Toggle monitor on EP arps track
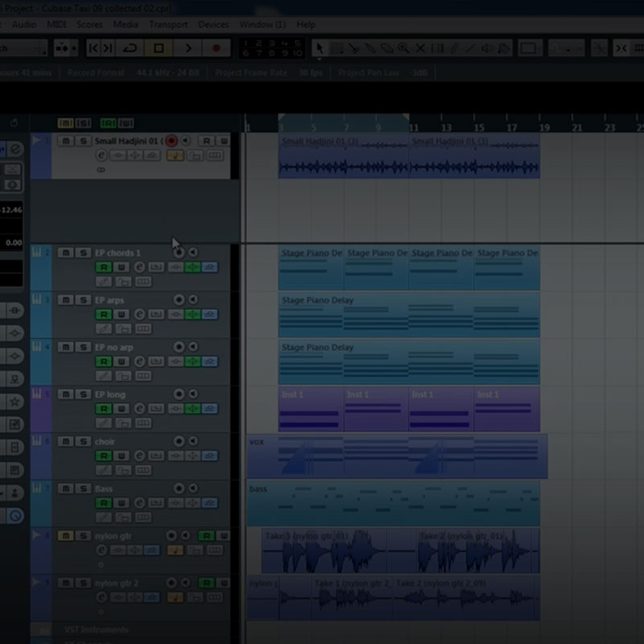The image size is (644, 644). point(193,299)
